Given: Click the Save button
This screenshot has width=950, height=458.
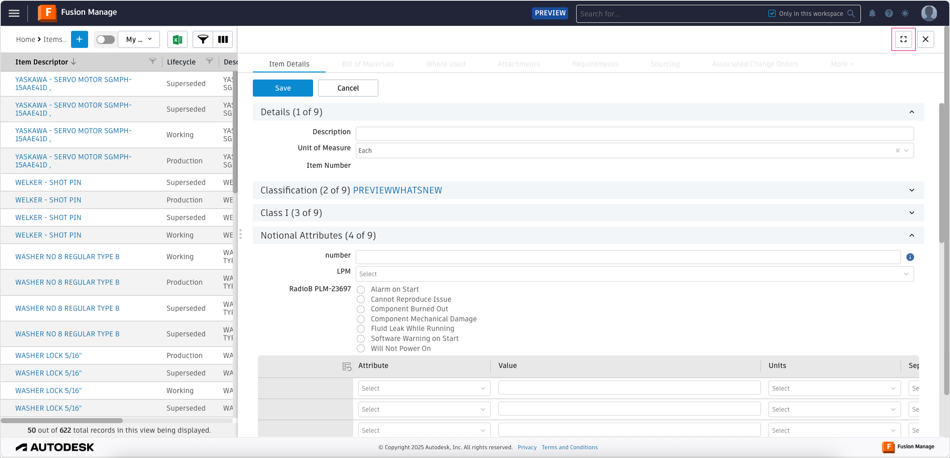Looking at the screenshot, I should [x=283, y=88].
